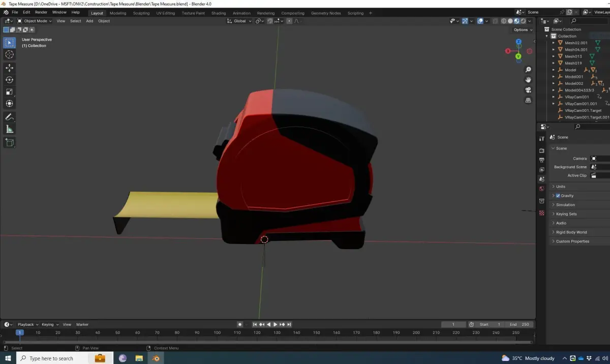The width and height of the screenshot is (610, 364).
Task: Switch to the Shading workspace tab
Action: pos(219,13)
